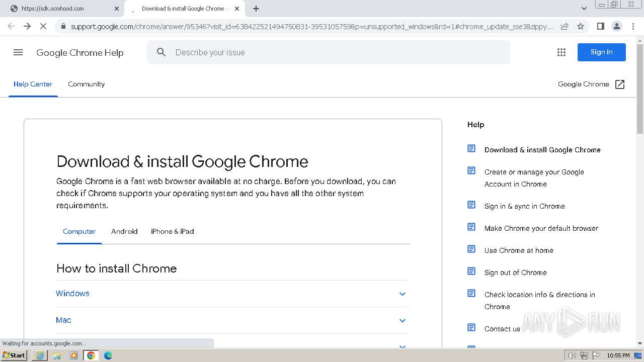Click article icon beside Sign in & sync
Image resolution: width=644 pixels, height=362 pixels.
[471, 205]
